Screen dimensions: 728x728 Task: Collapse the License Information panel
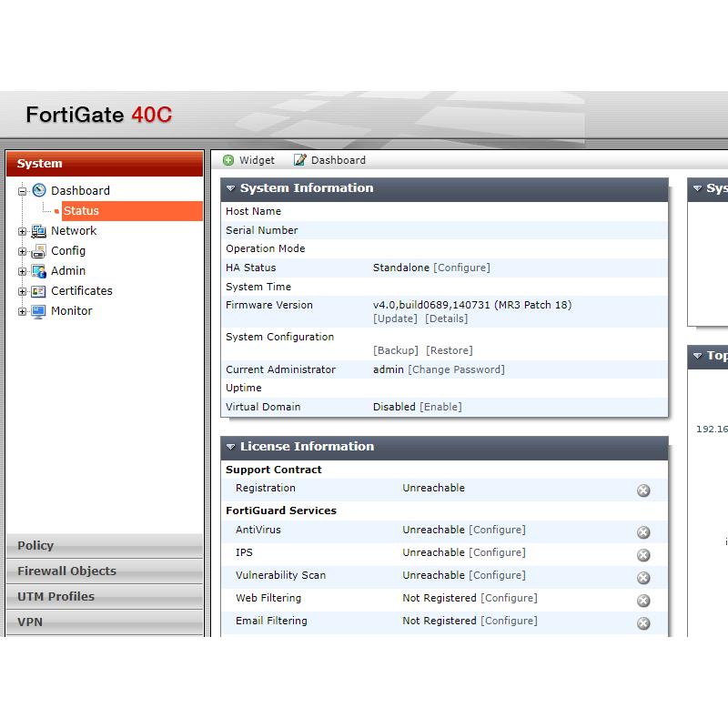point(229,447)
